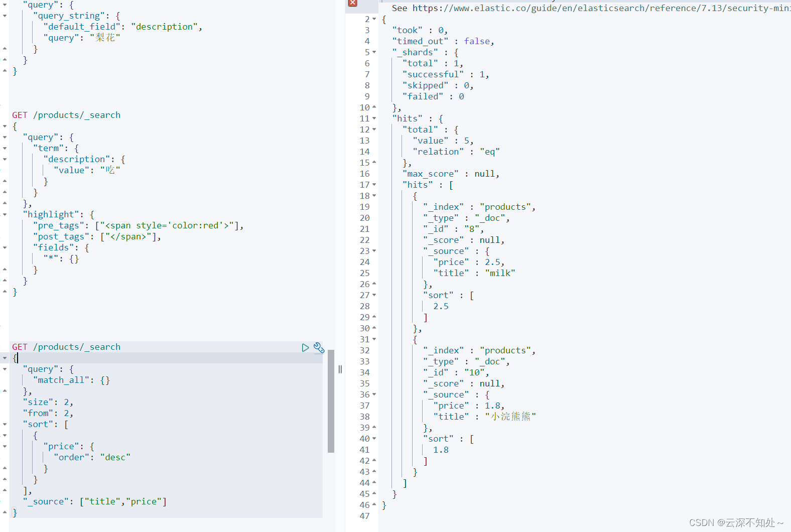Click the "from": 2 line
The height and width of the screenshot is (532, 791).
48,413
